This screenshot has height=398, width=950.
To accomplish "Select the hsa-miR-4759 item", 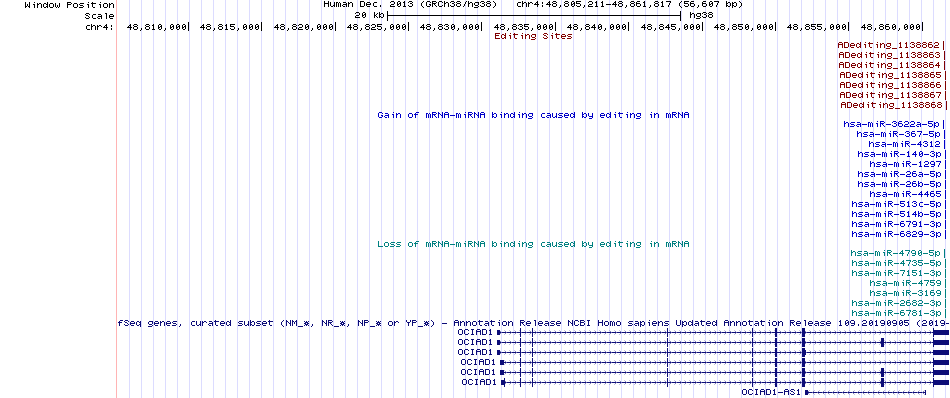I will [x=905, y=284].
